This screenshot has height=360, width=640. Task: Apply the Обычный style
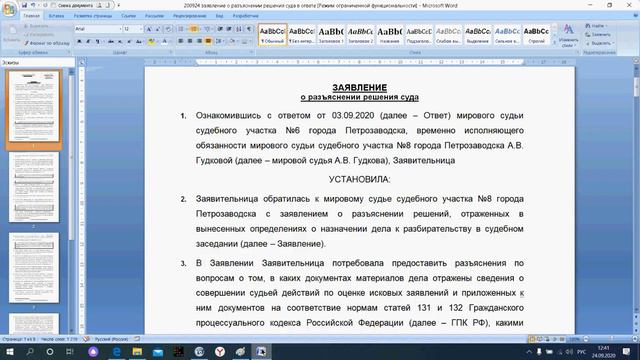272,35
